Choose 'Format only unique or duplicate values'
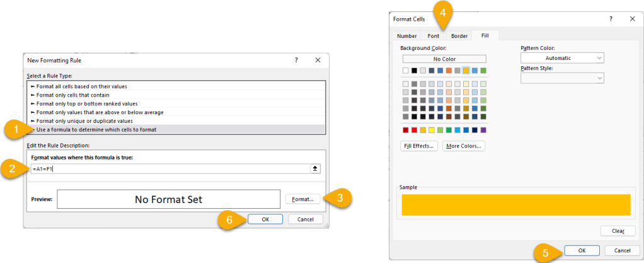The width and height of the screenshot is (644, 263). click(84, 120)
